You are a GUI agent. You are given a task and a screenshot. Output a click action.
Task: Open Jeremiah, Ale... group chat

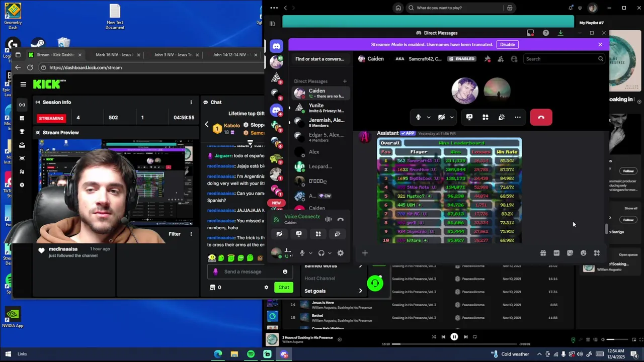320,122
